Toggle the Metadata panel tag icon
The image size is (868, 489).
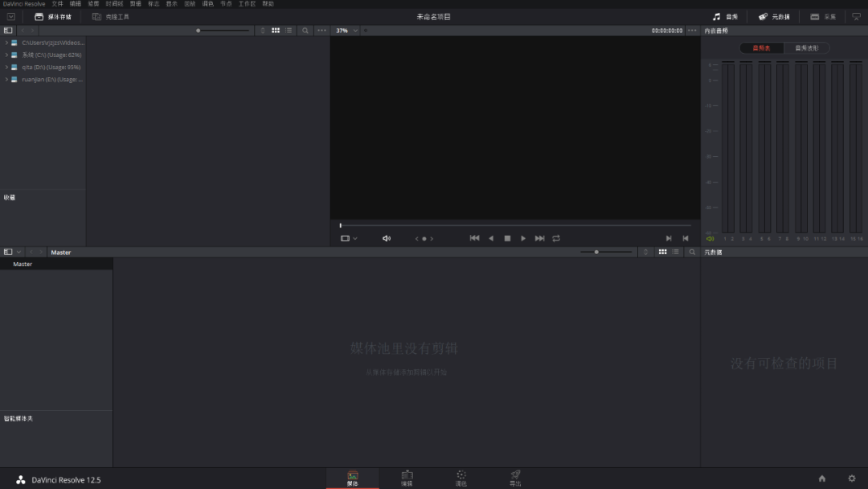[x=774, y=17]
